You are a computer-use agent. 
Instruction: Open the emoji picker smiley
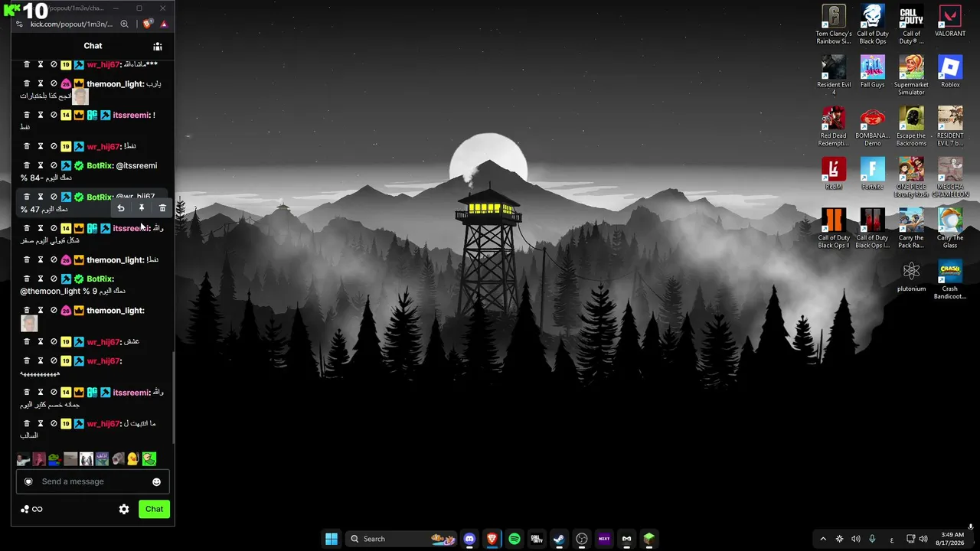[156, 482]
